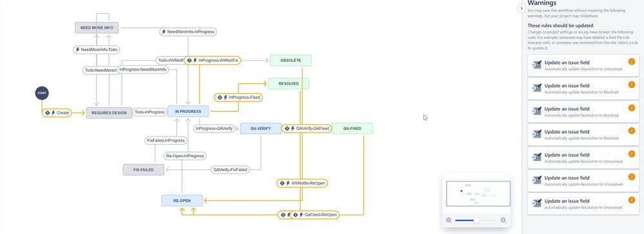Screen dimensions: 644x234
Task: Select the REQUIRES DESIGN status
Action: [x=109, y=112]
